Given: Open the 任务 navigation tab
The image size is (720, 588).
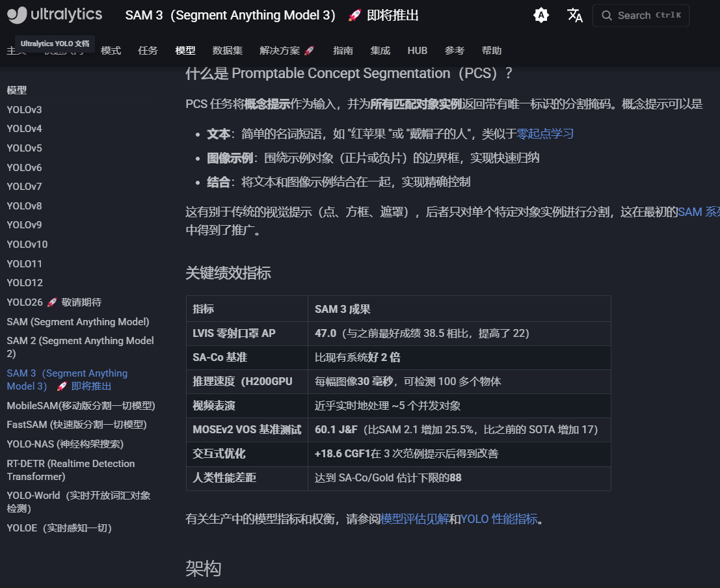Looking at the screenshot, I should pyautogui.click(x=148, y=51).
